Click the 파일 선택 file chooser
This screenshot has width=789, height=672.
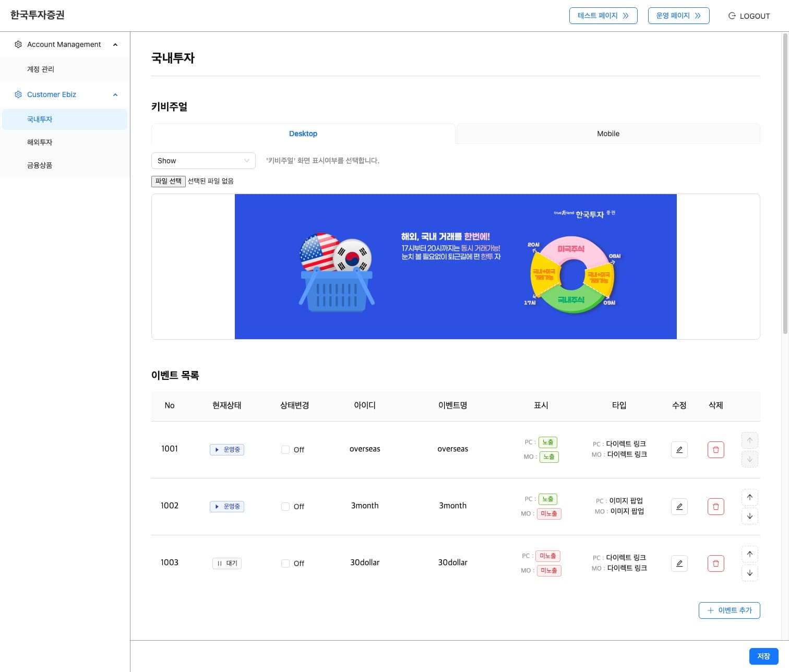click(x=168, y=181)
